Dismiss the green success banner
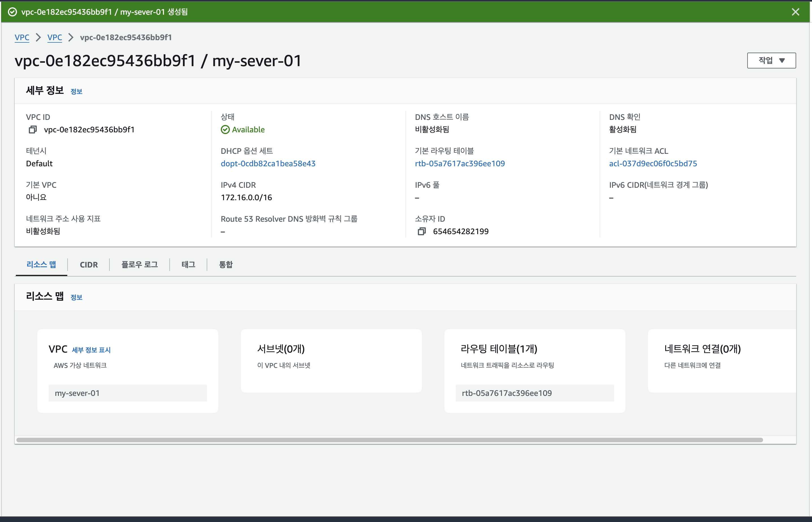The image size is (812, 522). point(795,12)
